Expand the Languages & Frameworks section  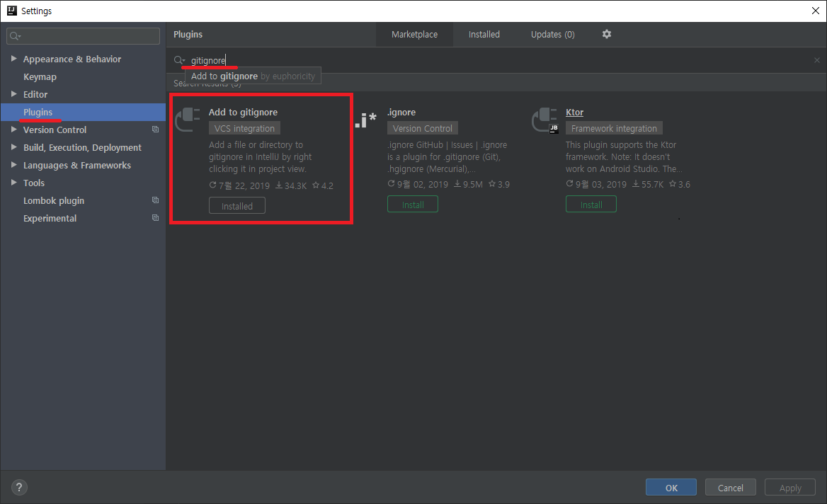tap(13, 165)
